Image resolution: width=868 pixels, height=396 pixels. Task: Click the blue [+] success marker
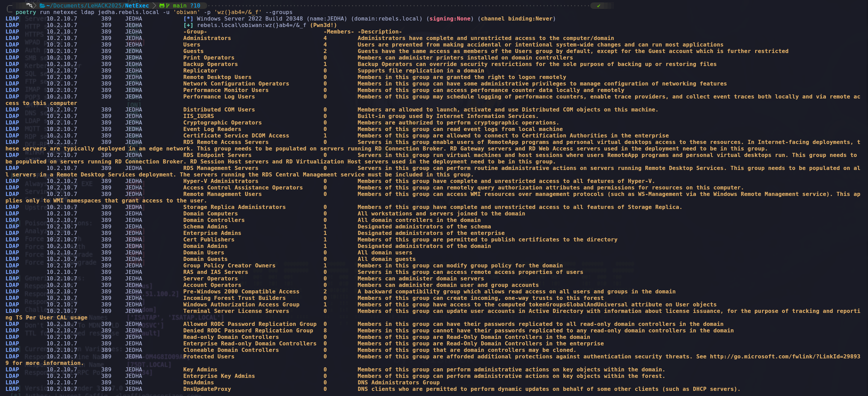188,25
